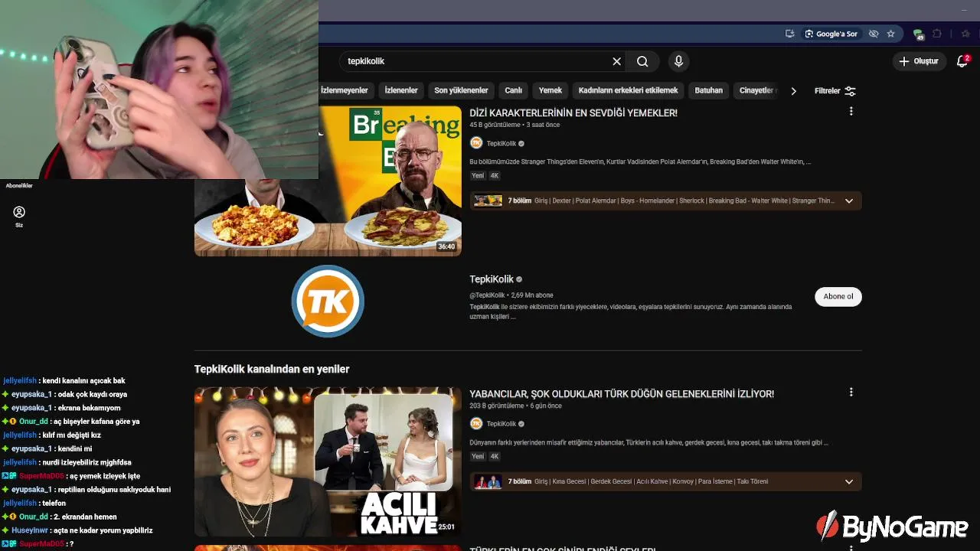Open DİZİ KARAKTERLERİNİN EN SEVDİĞİ YEMEKLER video title
Image resolution: width=980 pixels, height=551 pixels.
coord(573,112)
